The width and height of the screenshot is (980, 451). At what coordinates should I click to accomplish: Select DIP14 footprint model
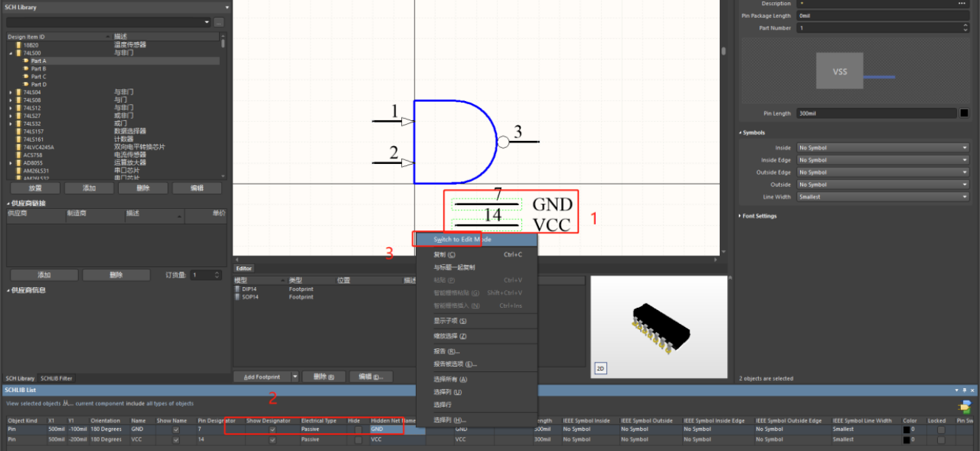pos(249,289)
